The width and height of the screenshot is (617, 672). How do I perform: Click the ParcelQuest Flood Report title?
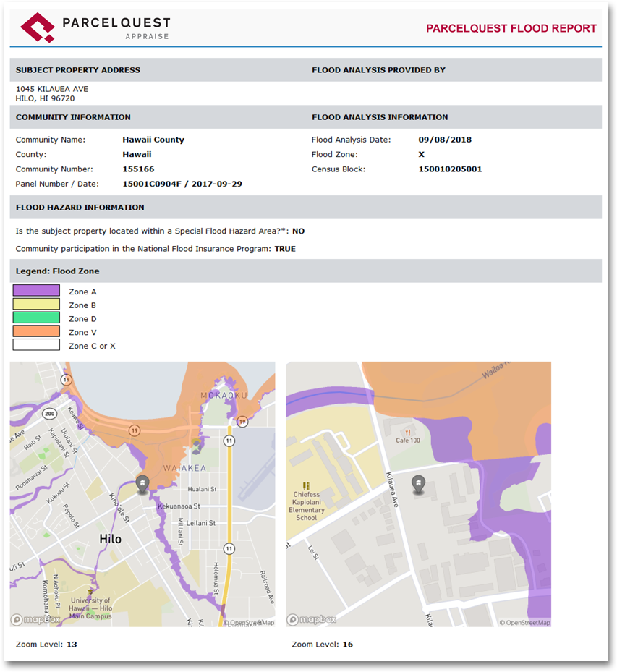tap(511, 29)
